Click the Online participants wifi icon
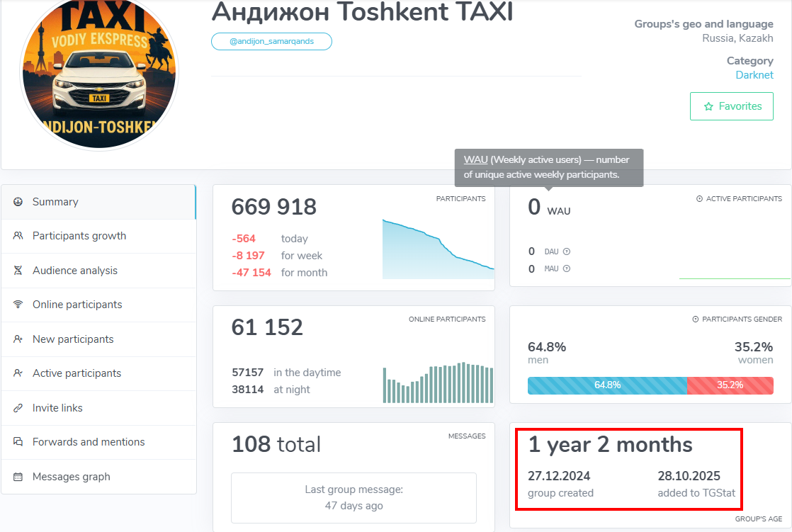This screenshot has height=532, width=792. pos(18,305)
